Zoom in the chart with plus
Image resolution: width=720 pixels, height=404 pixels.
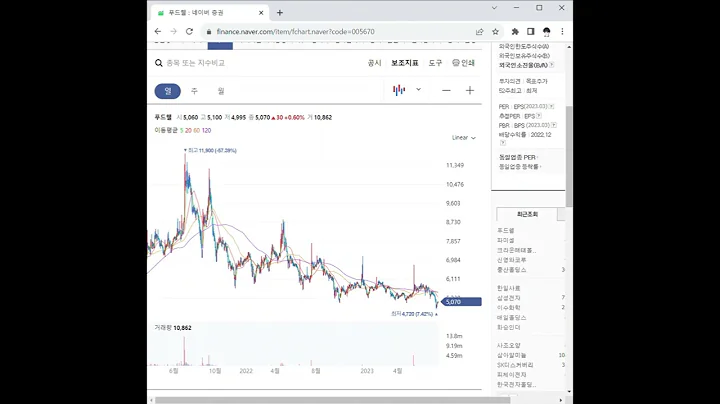(x=470, y=90)
